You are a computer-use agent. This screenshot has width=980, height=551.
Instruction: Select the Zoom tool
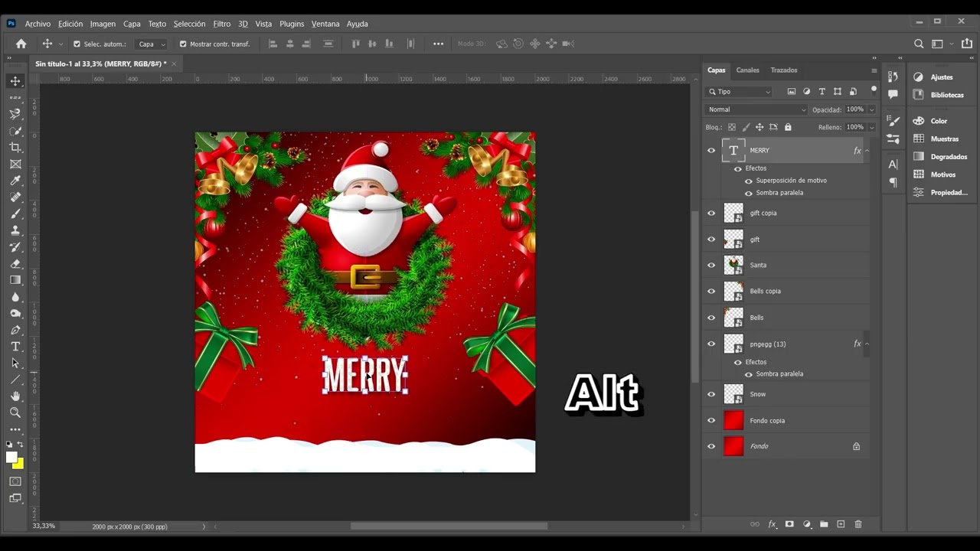pyautogui.click(x=15, y=412)
